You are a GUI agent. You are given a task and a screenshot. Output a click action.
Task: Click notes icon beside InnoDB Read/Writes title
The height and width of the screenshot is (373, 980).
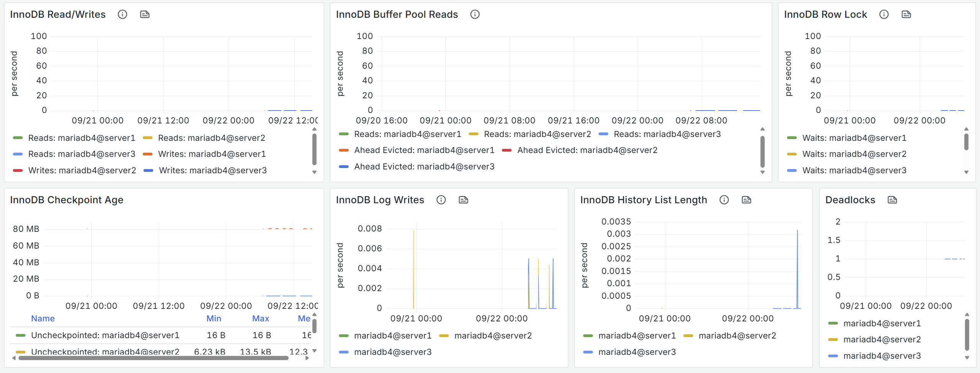145,15
